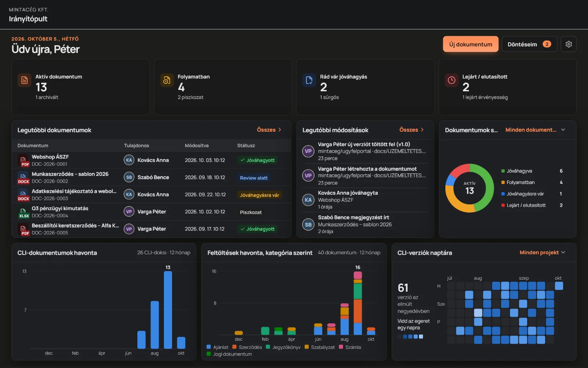Click SB avatar beside 'Szabó Bence megjegyzést írt'
This screenshot has width=588, height=368.
[308, 224]
